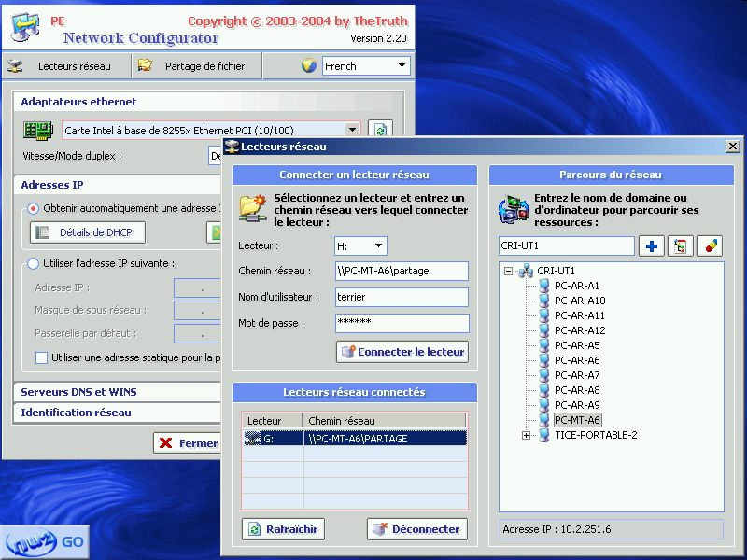Open the Lecteurs réseau toolbar tab

(62, 66)
